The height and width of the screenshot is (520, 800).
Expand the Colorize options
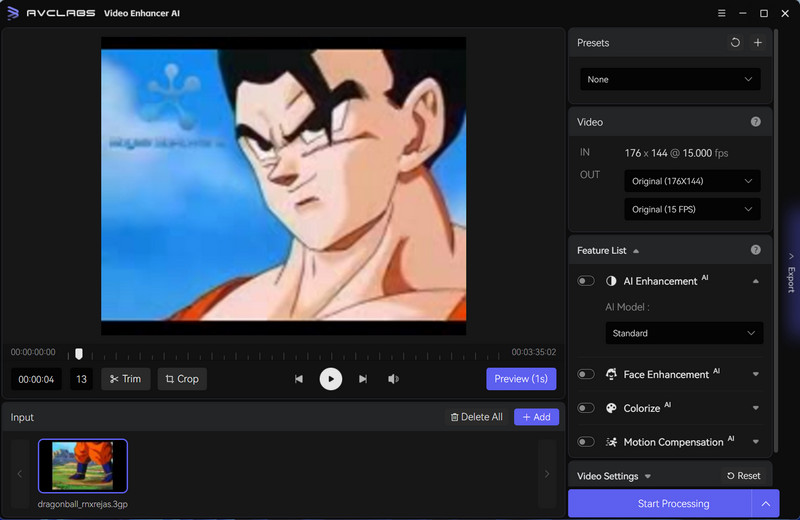tap(756, 408)
